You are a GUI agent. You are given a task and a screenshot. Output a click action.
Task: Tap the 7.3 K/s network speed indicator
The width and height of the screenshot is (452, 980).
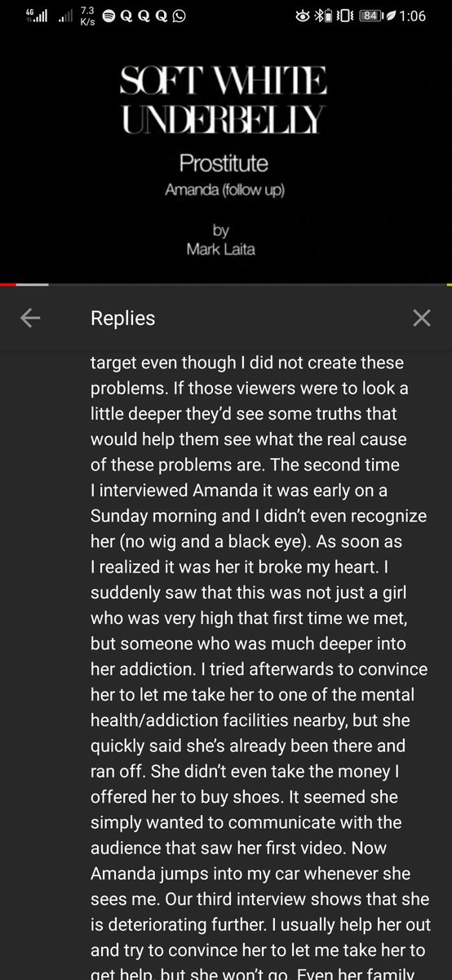87,16
